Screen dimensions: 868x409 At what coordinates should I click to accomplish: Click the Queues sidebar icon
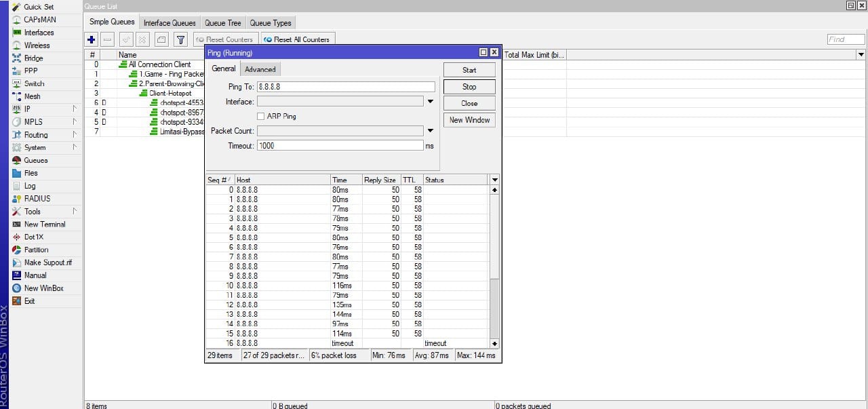17,160
